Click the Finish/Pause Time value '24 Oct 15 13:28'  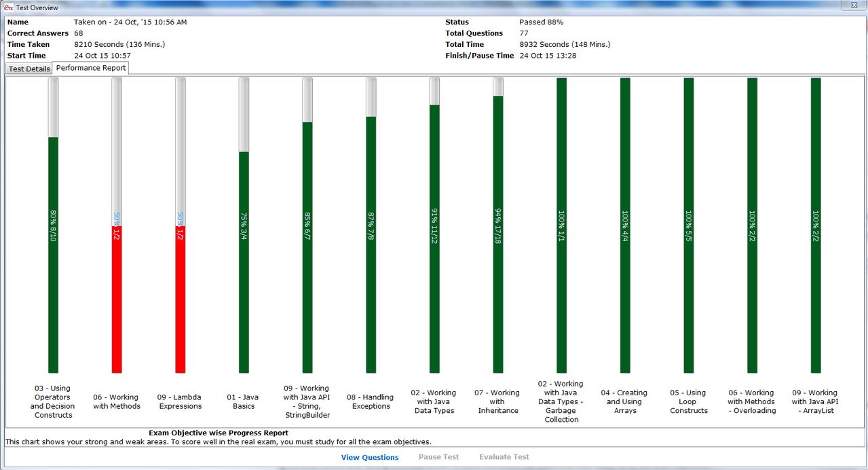(x=548, y=56)
